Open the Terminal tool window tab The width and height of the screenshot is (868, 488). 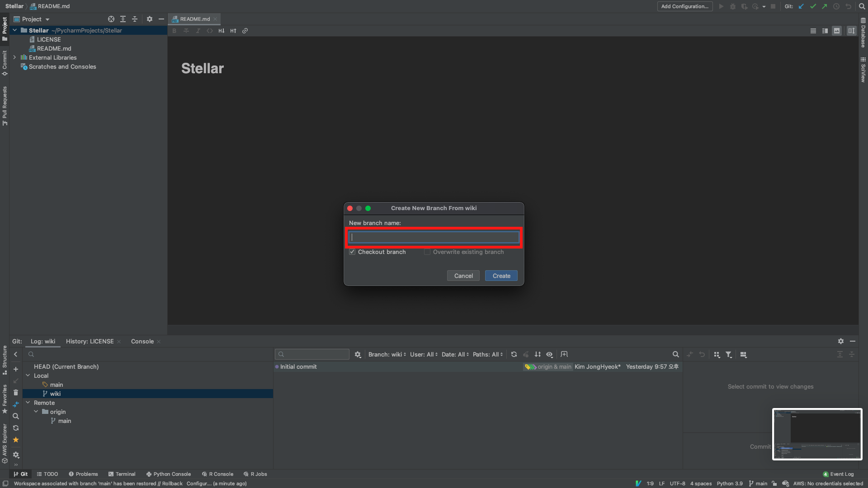pos(122,474)
